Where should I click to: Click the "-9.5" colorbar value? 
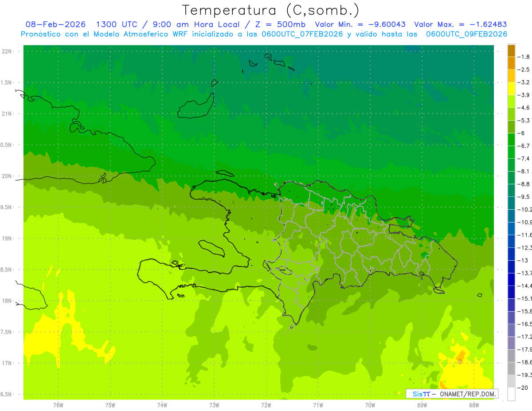[x=524, y=197]
